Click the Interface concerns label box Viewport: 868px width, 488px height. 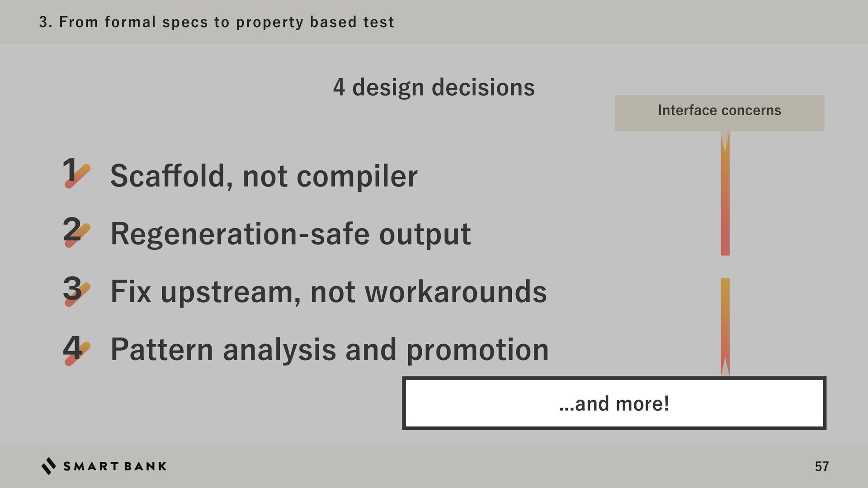point(719,113)
